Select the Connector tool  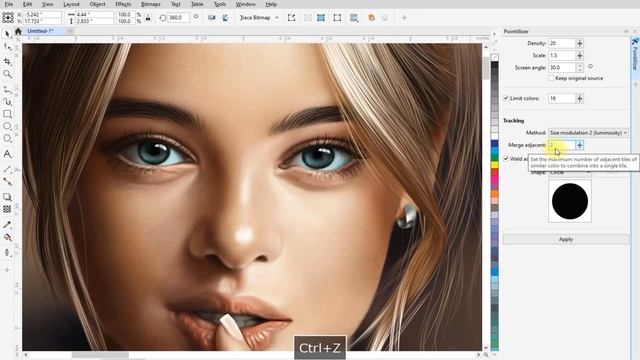click(7, 182)
